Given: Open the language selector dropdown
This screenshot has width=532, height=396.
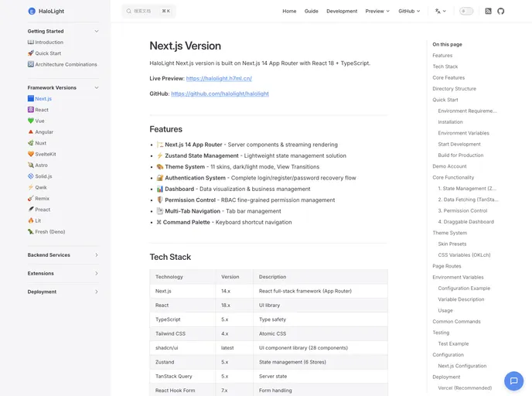Looking at the screenshot, I should pyautogui.click(x=441, y=12).
